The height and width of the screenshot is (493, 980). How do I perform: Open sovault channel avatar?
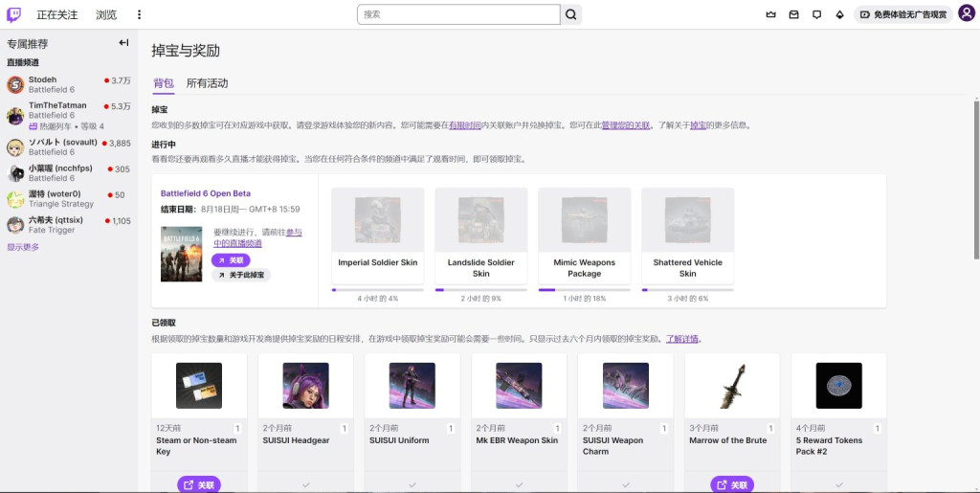(x=15, y=147)
